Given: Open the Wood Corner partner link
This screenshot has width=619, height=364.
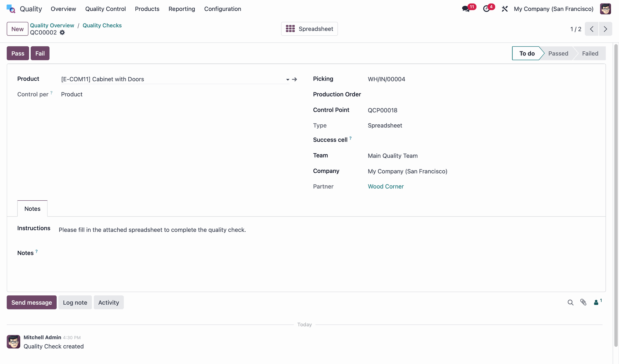Looking at the screenshot, I should (386, 187).
